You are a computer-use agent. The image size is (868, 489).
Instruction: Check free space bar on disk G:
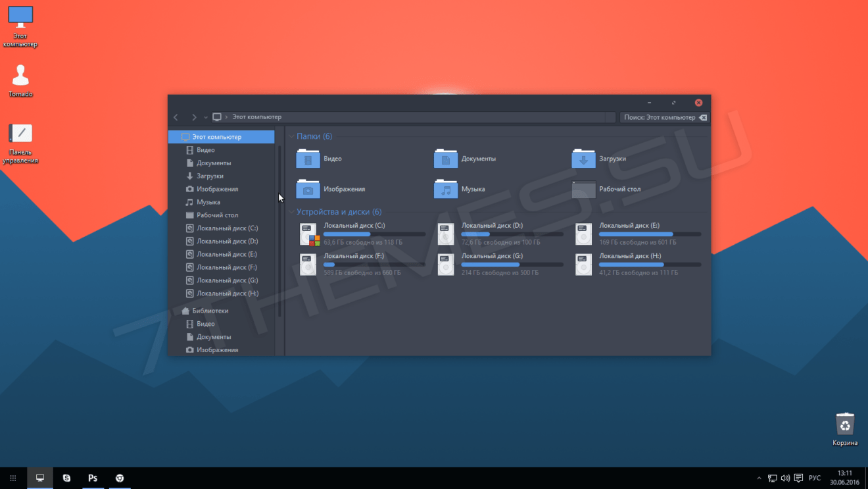click(512, 265)
